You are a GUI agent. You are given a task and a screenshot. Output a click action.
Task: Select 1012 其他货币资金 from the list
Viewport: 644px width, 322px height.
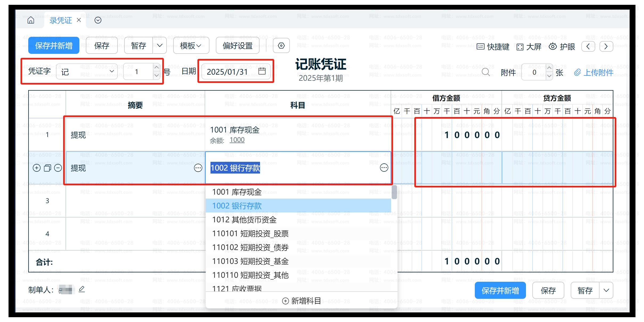click(244, 220)
